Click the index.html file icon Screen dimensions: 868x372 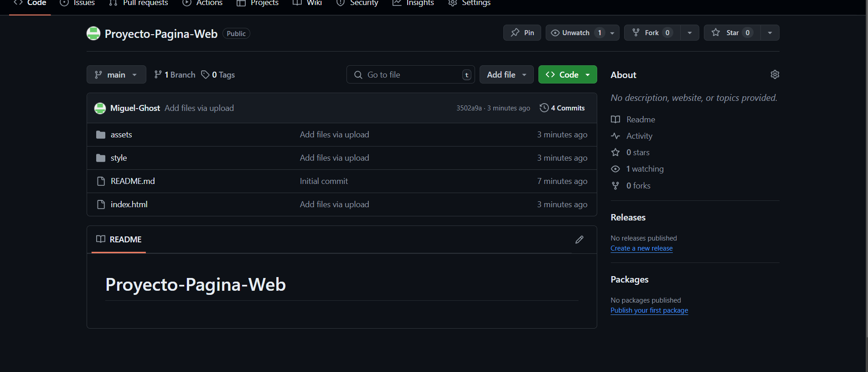tap(101, 204)
